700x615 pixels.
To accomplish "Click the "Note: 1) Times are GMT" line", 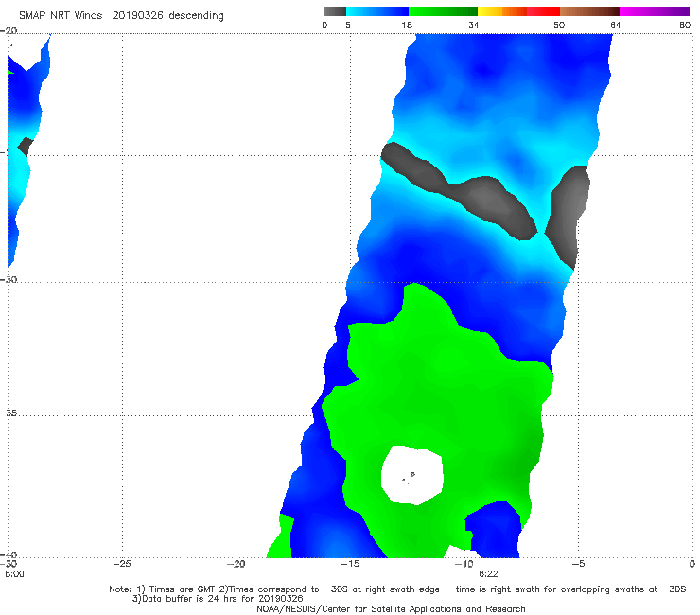I will tap(397, 589).
